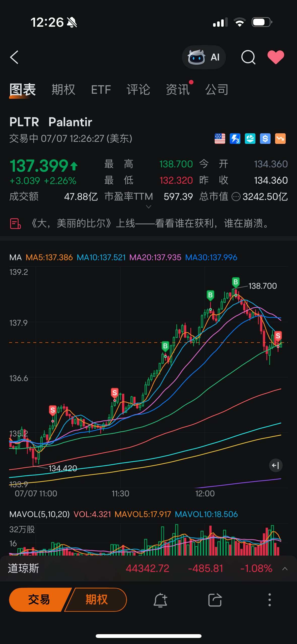This screenshot has height=644, width=297.
Task: Tap current price 137.399
Action: click(x=39, y=166)
